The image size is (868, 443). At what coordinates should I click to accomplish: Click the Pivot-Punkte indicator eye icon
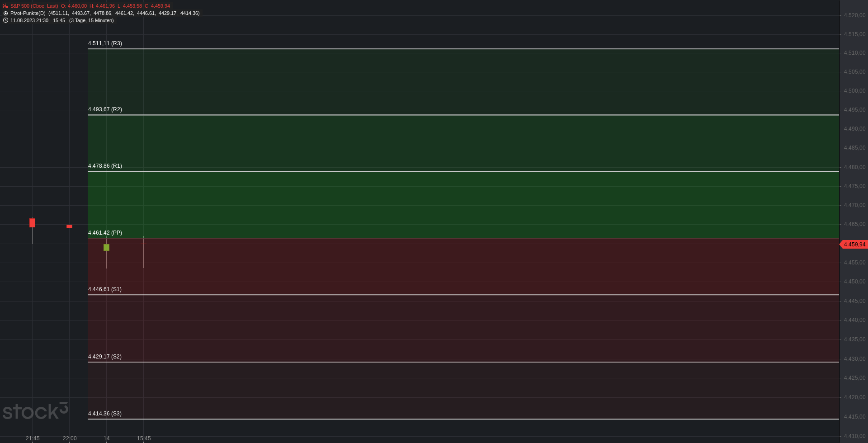click(5, 13)
